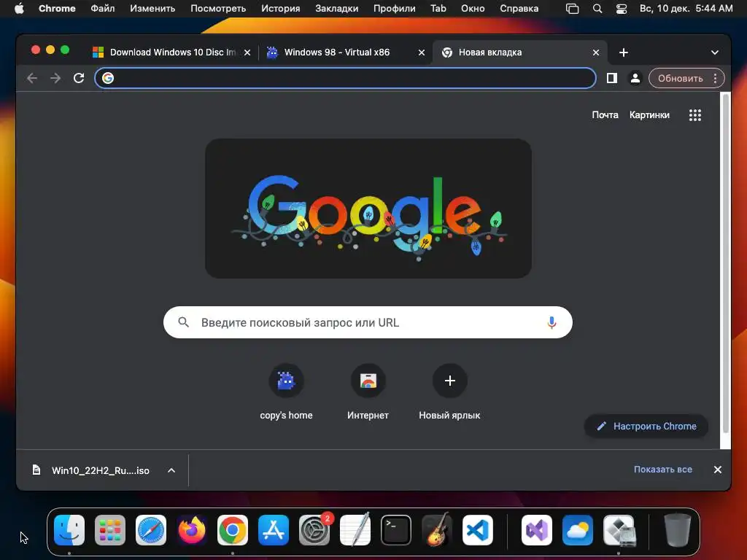Image resolution: width=747 pixels, height=560 pixels.
Task: Open GarageBand from the Dock
Action: tap(437, 530)
